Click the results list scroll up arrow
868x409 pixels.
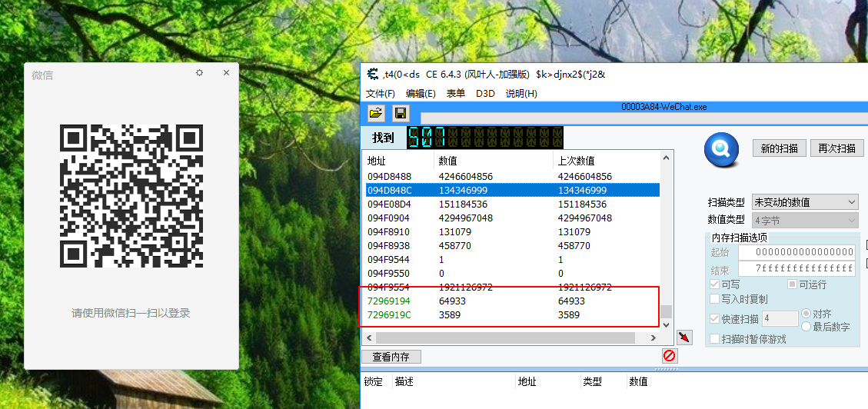(x=667, y=158)
